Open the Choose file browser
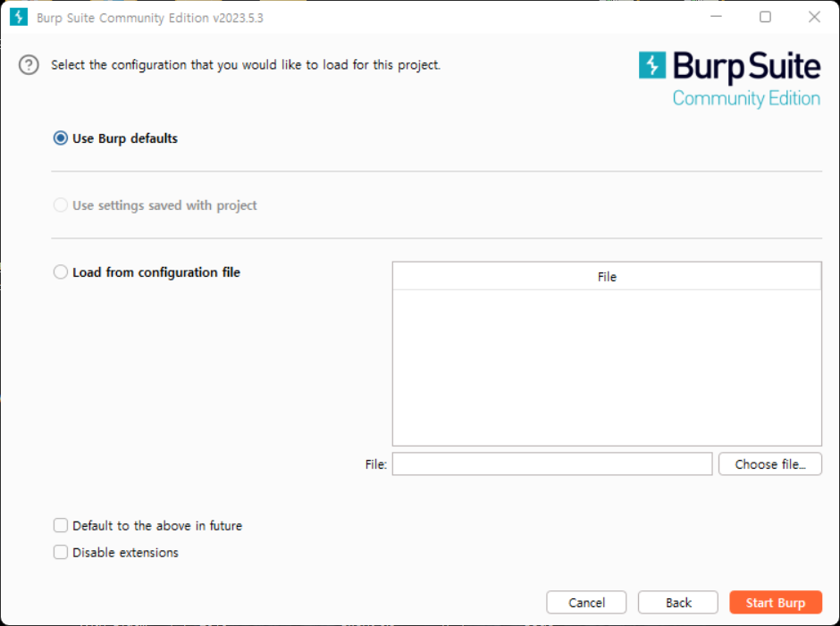Image resolution: width=840 pixels, height=626 pixels. tap(769, 464)
